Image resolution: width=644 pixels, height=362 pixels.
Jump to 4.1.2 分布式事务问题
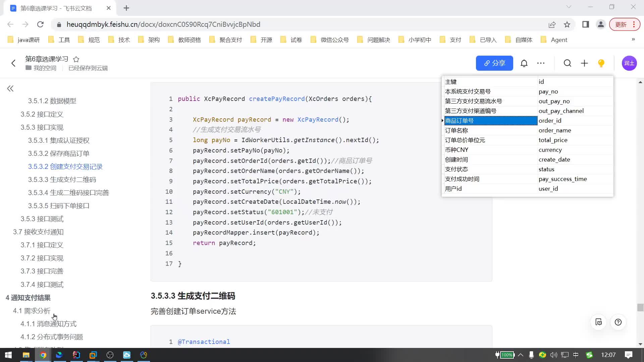[52, 337]
